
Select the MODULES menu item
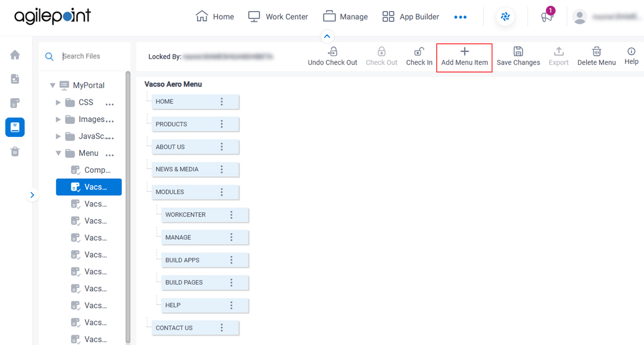tap(195, 192)
